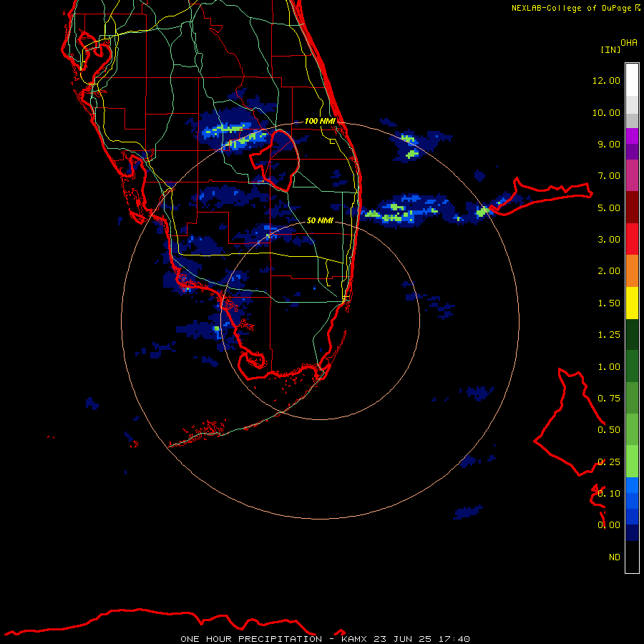Pick the dark purple legend swatch
Viewport: 644px width, 644px height.
coord(632,152)
